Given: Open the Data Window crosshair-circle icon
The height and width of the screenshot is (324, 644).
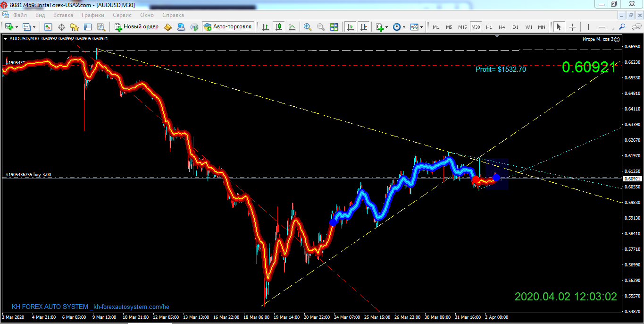Looking at the screenshot, I should pos(61,27).
